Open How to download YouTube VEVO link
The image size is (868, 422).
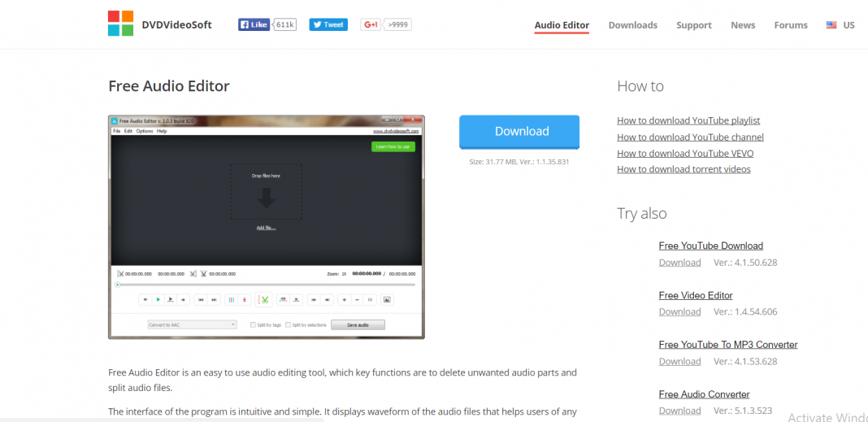(685, 154)
